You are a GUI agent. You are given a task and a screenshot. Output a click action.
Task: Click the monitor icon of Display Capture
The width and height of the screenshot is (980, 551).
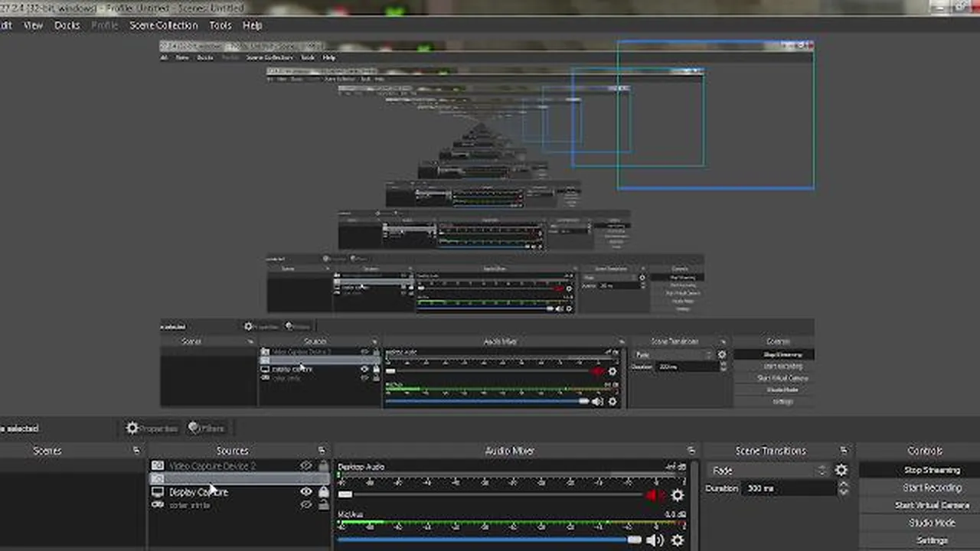157,492
